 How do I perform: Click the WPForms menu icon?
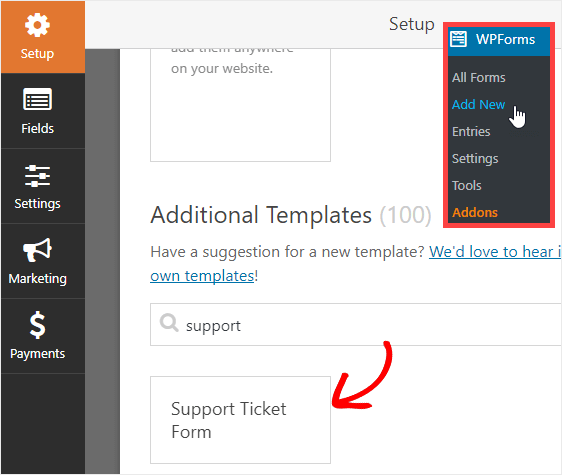pyautogui.click(x=458, y=39)
